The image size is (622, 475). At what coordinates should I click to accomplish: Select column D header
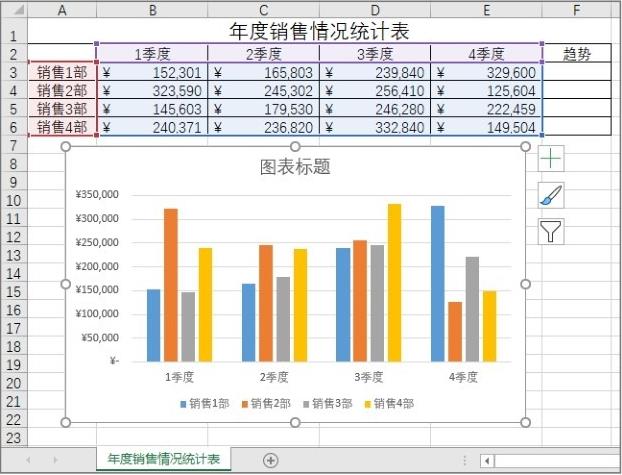(x=375, y=10)
